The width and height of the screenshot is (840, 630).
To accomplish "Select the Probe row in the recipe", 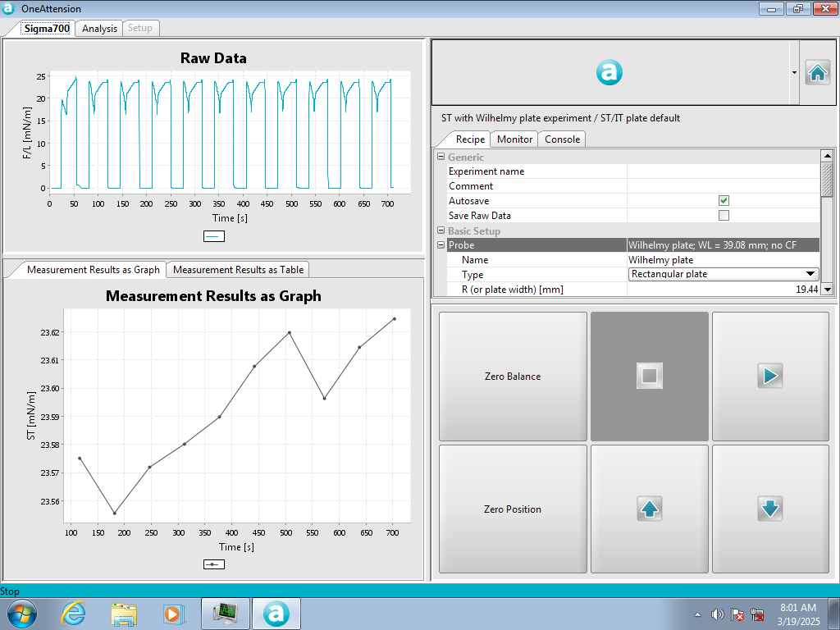I will click(633, 244).
